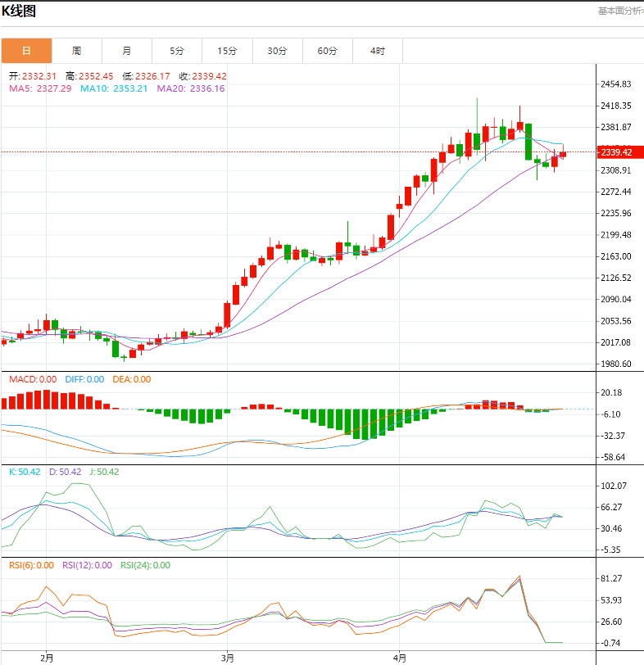The width and height of the screenshot is (644, 665).
Task: Click the MACD indicator label
Action: click(33, 379)
